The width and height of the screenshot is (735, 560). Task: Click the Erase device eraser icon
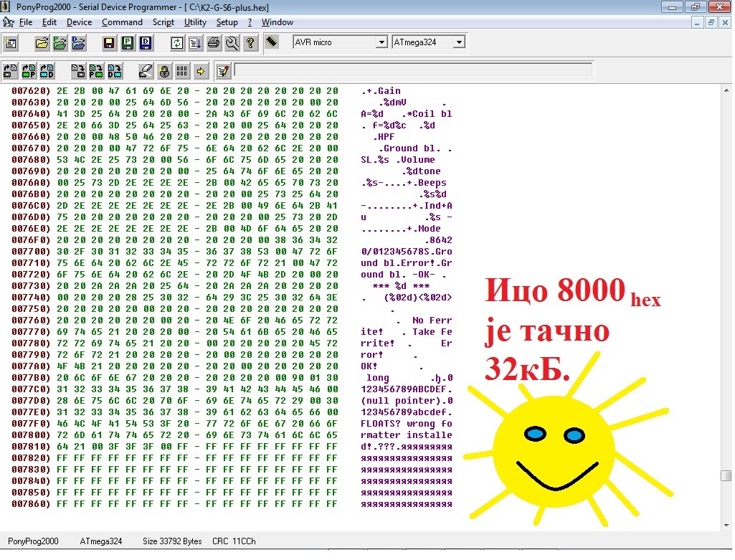tap(146, 70)
